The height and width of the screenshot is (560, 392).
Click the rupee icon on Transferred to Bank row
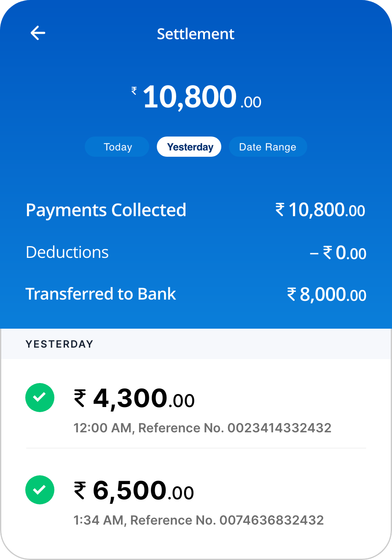tap(290, 294)
